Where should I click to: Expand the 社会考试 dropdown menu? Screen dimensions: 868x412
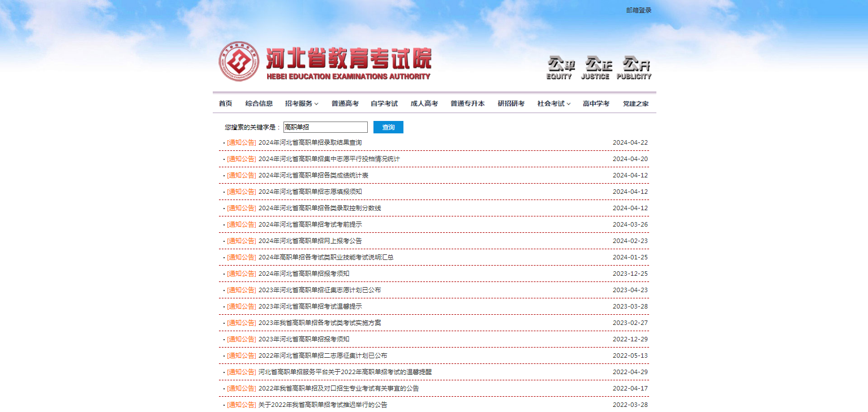coord(554,103)
